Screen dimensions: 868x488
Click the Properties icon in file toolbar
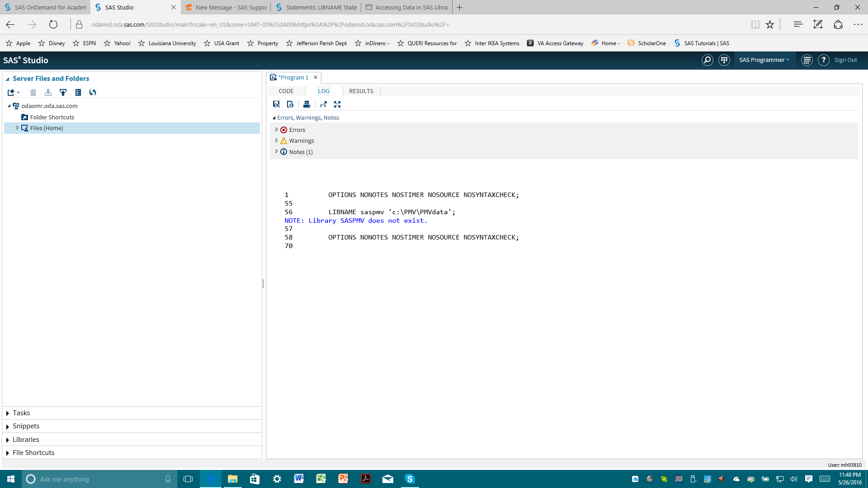pyautogui.click(x=78, y=92)
